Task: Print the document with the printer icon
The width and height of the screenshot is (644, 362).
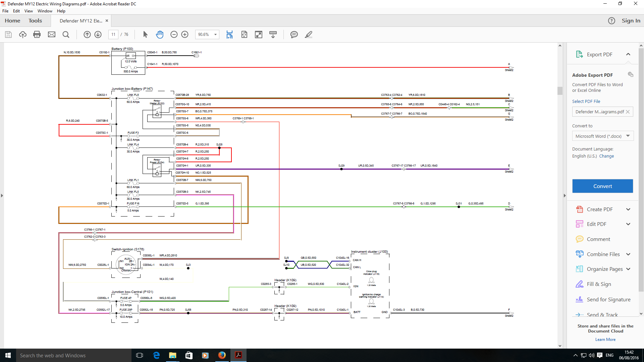Action: click(37, 35)
